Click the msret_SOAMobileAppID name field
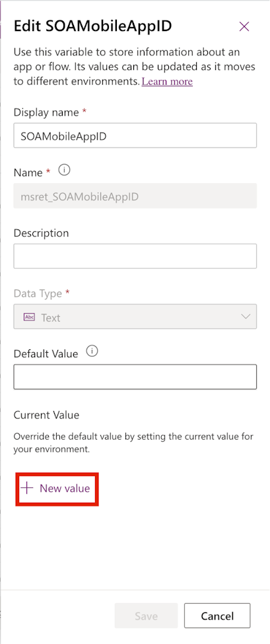Screen dimensions: 270x644 (135, 196)
